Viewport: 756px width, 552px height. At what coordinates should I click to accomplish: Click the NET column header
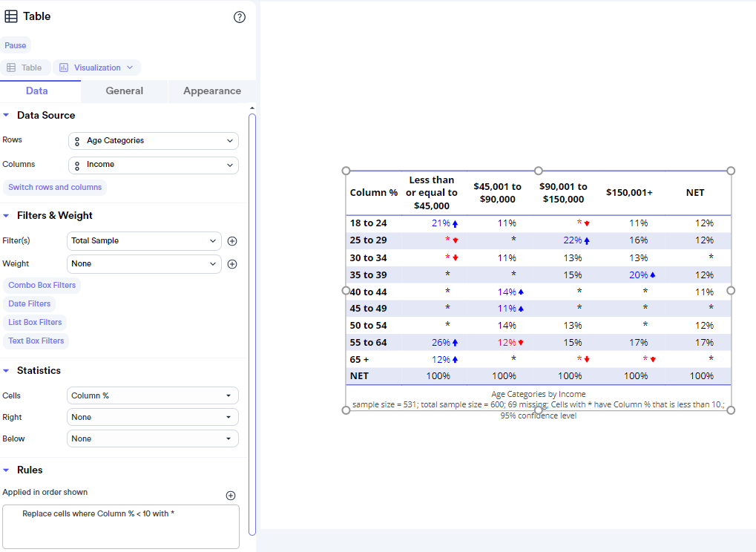pos(695,193)
